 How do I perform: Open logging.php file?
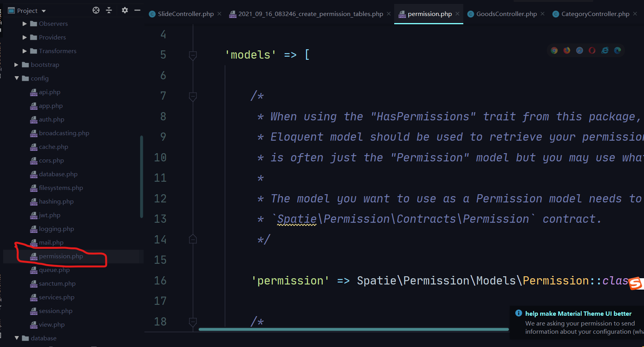click(x=56, y=229)
